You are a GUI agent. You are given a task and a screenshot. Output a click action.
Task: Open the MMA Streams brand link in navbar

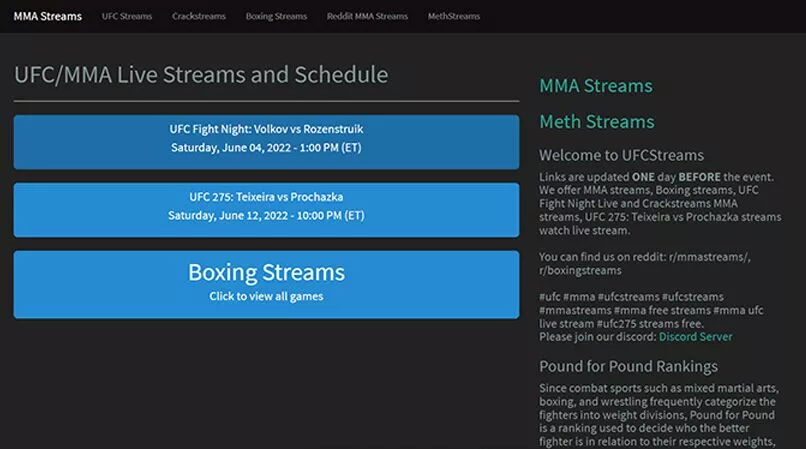point(47,16)
